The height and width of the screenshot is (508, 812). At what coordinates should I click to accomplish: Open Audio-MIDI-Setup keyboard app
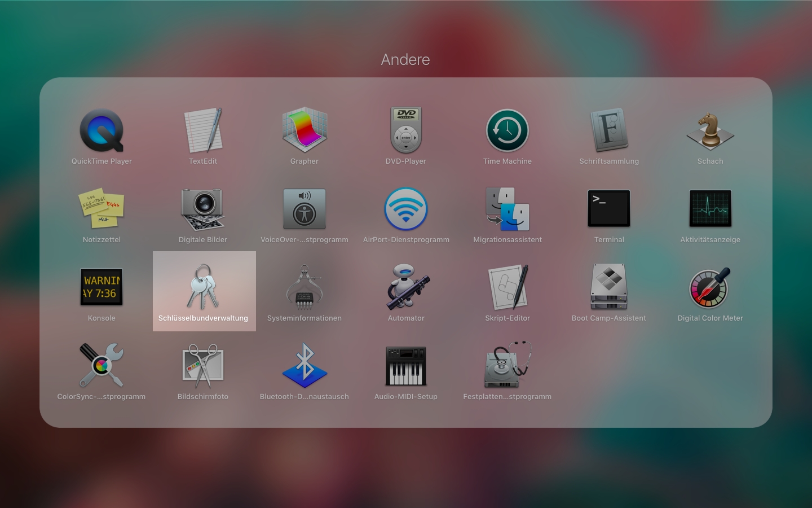(406, 366)
